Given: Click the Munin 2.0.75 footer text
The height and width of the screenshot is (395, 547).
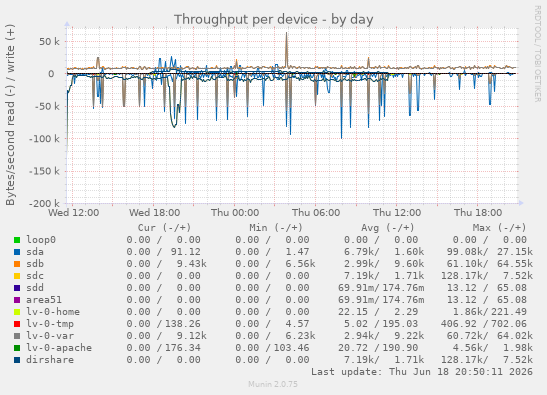Looking at the screenshot, I should pos(273,384).
